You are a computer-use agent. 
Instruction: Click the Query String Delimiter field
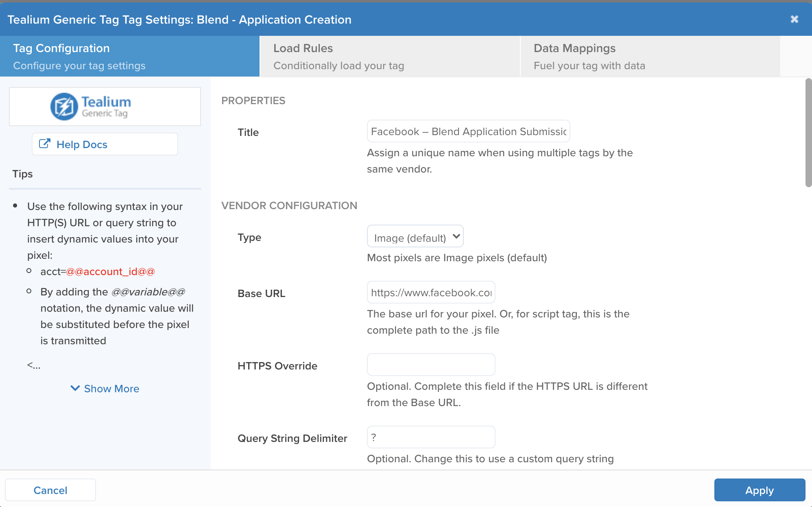pos(431,437)
